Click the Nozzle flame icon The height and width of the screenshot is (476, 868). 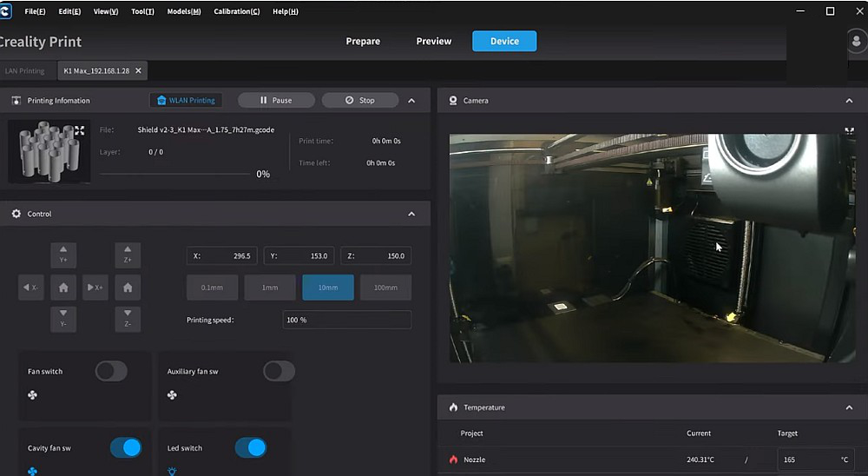pyautogui.click(x=453, y=459)
